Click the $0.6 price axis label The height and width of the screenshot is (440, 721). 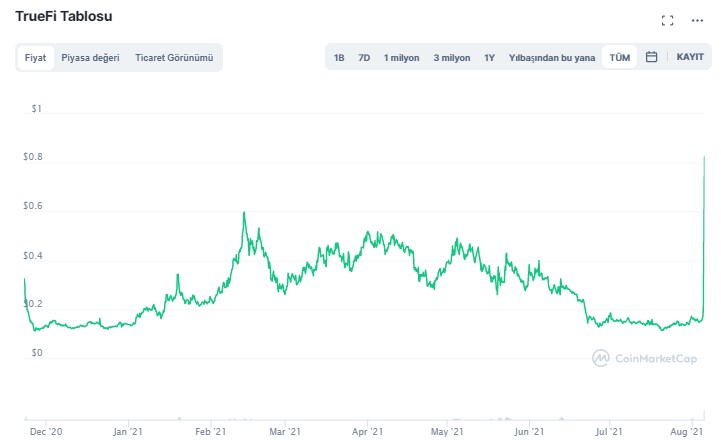pyautogui.click(x=33, y=206)
